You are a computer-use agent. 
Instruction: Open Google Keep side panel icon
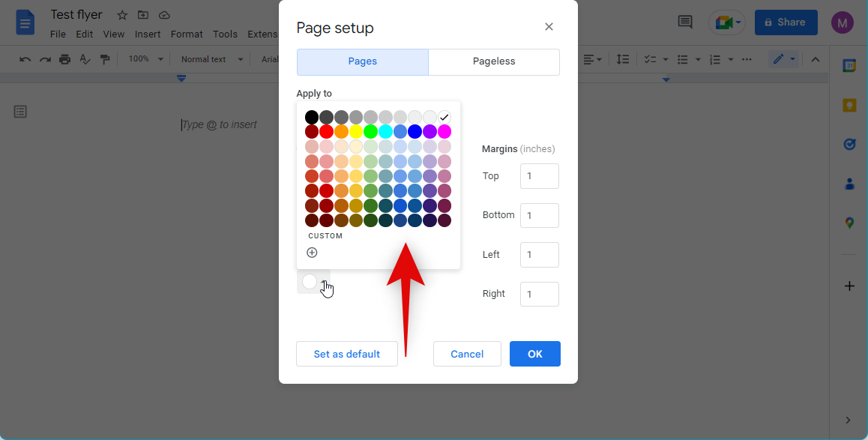click(x=849, y=105)
